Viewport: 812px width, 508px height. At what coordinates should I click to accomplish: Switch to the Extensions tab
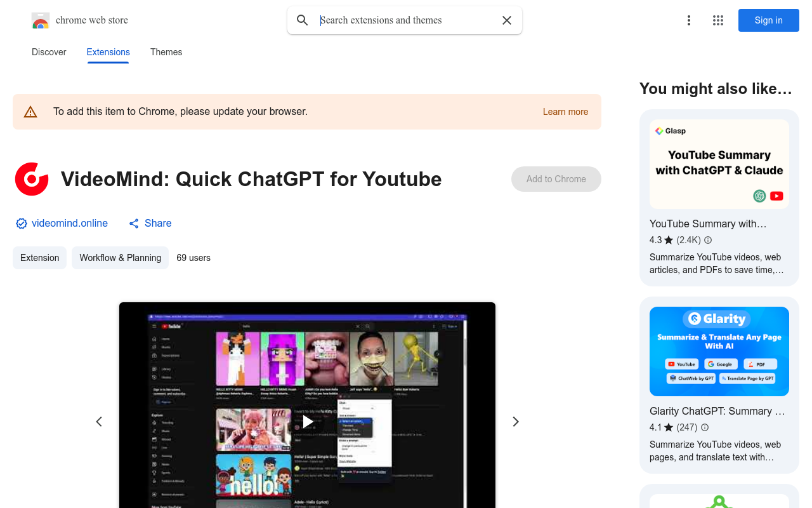tap(108, 52)
